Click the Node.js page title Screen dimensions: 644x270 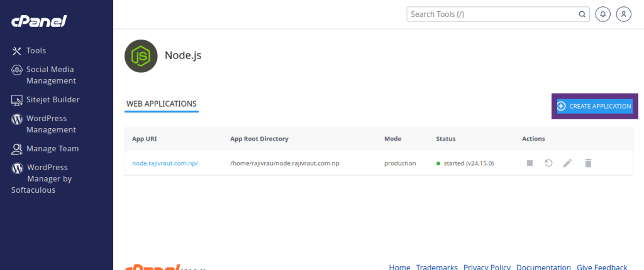(183, 55)
